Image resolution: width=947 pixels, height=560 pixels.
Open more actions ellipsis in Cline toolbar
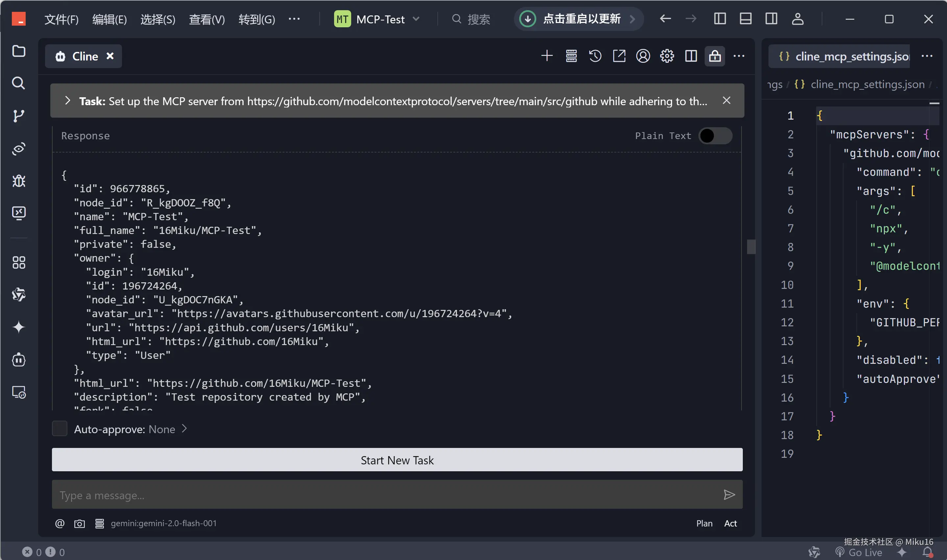pyautogui.click(x=739, y=56)
